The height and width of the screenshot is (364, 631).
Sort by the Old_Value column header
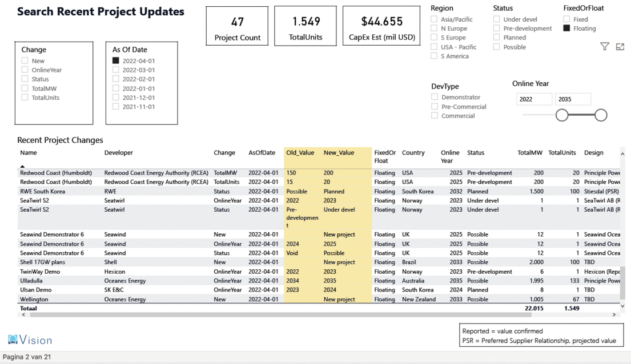tap(300, 153)
